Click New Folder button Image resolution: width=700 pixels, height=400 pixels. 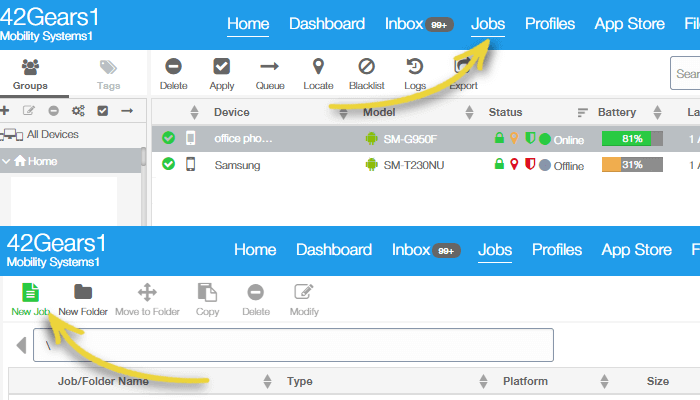tap(83, 300)
